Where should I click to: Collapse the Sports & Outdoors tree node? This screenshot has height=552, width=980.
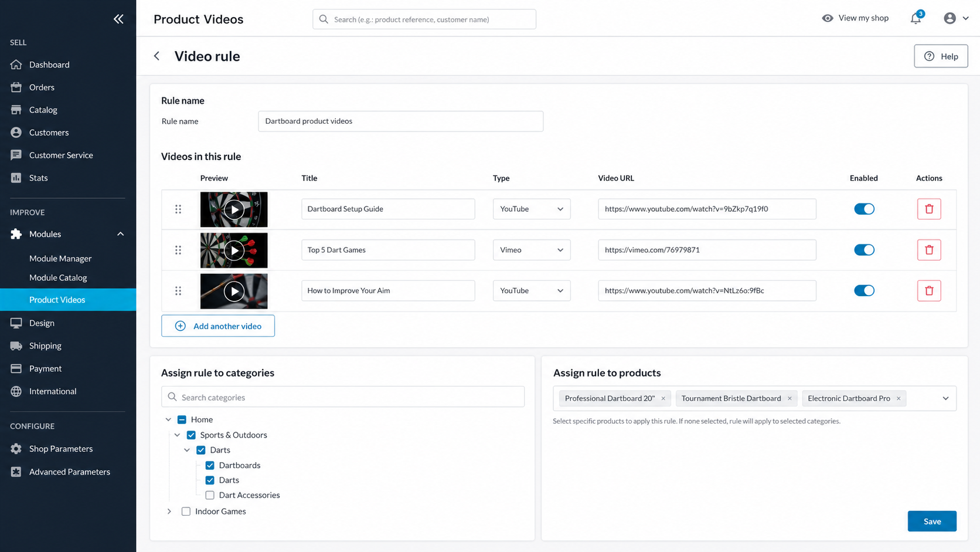coord(177,435)
